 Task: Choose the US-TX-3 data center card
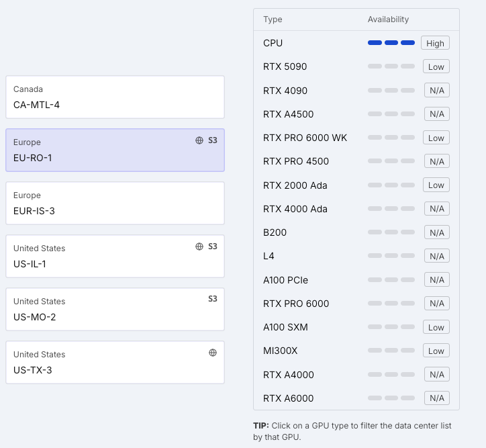[x=115, y=363]
